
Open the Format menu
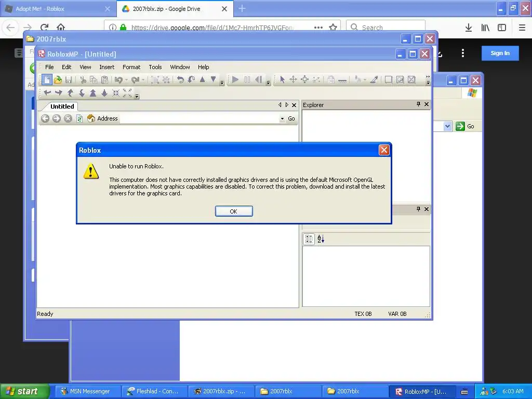[x=131, y=67]
